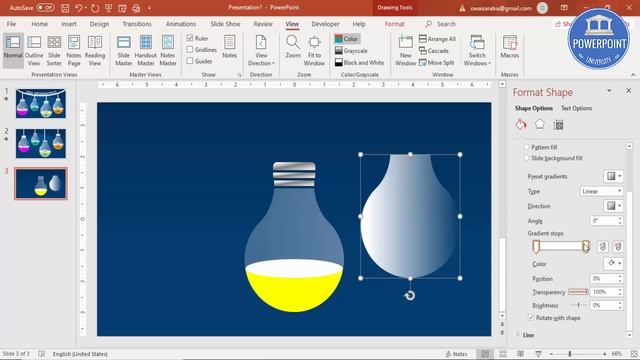Click Add gradient stop icon
This screenshot has height=360, width=640.
point(603,246)
